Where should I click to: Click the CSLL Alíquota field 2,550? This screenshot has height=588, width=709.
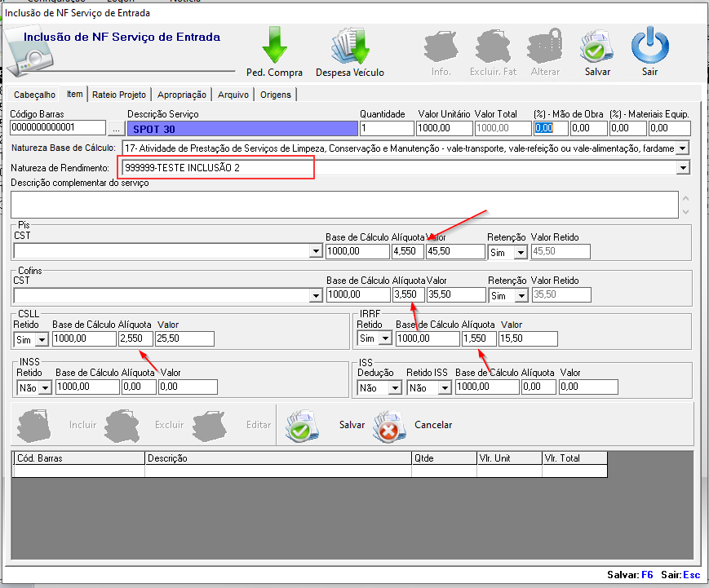point(135,338)
